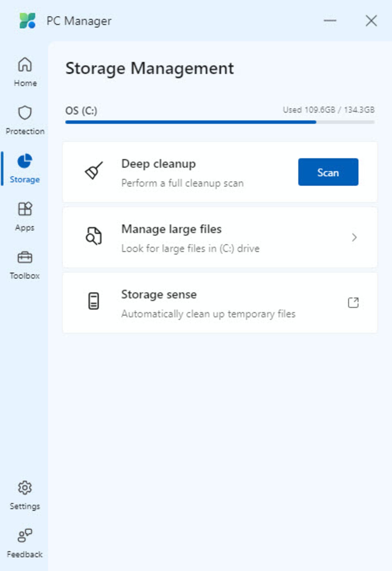Select the Manage large files search icon
The image size is (392, 571).
[93, 237]
